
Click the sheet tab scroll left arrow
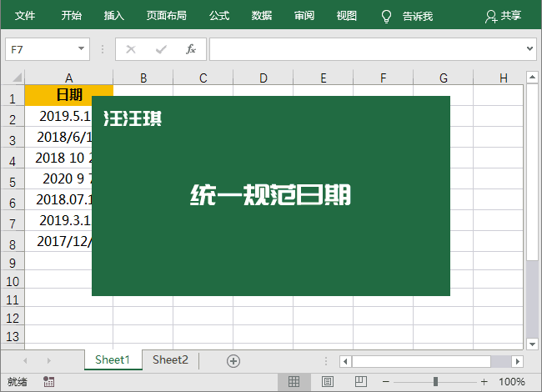click(25, 360)
